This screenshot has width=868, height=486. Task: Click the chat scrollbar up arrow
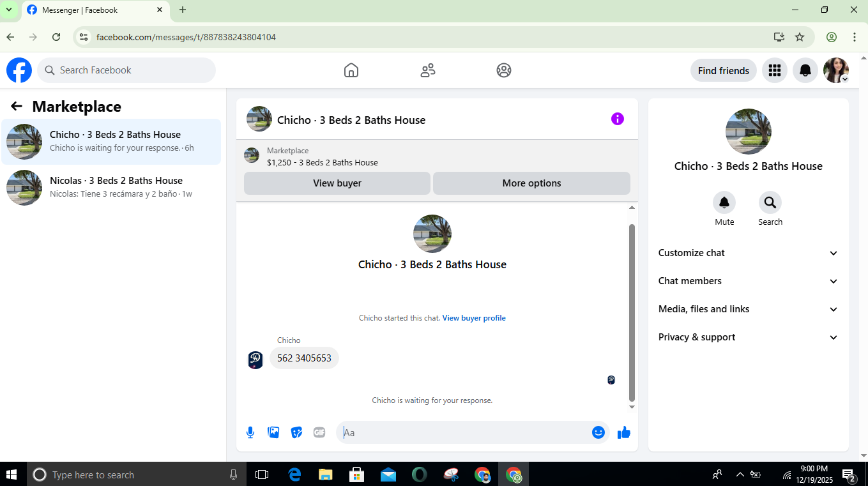pyautogui.click(x=632, y=208)
